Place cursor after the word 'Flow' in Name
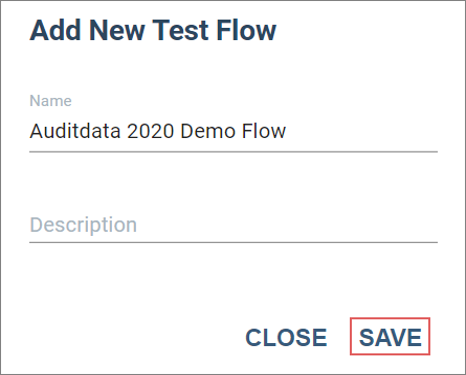The width and height of the screenshot is (466, 375). pos(287,131)
